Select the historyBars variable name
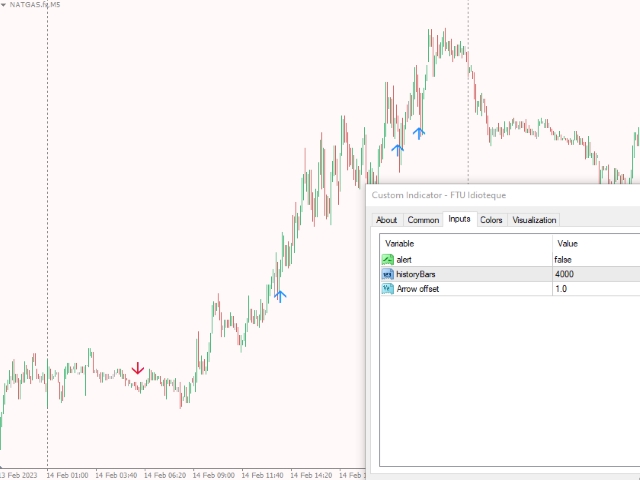Screen dimensions: 640x480 click(x=416, y=274)
